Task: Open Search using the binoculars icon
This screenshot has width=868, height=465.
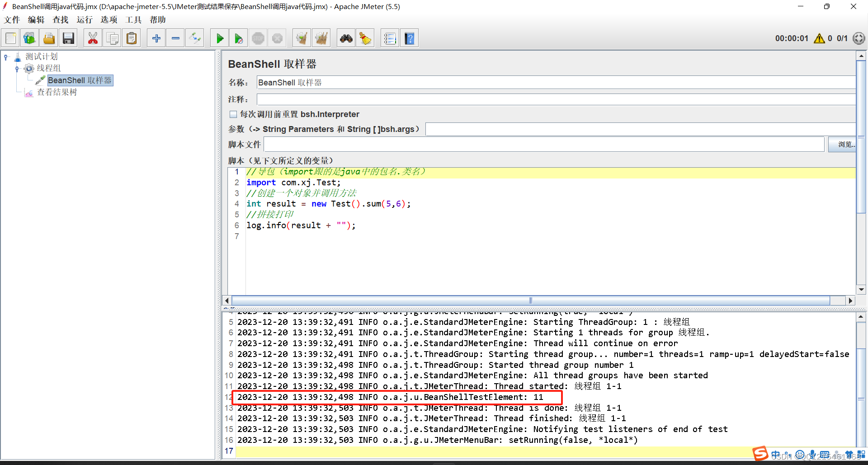Action: [x=346, y=38]
